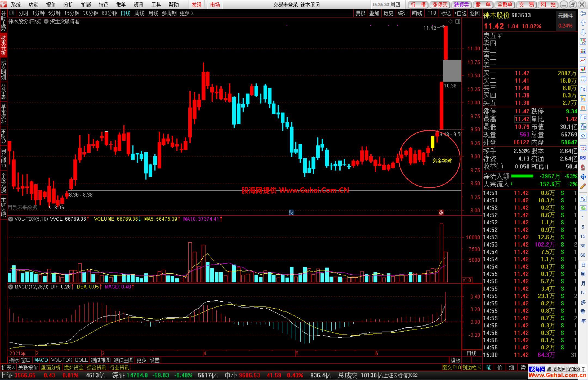The image size is (588, 380).
Task: Collapse the 侧边栏 sidebar toggle
Action: click(x=472, y=367)
